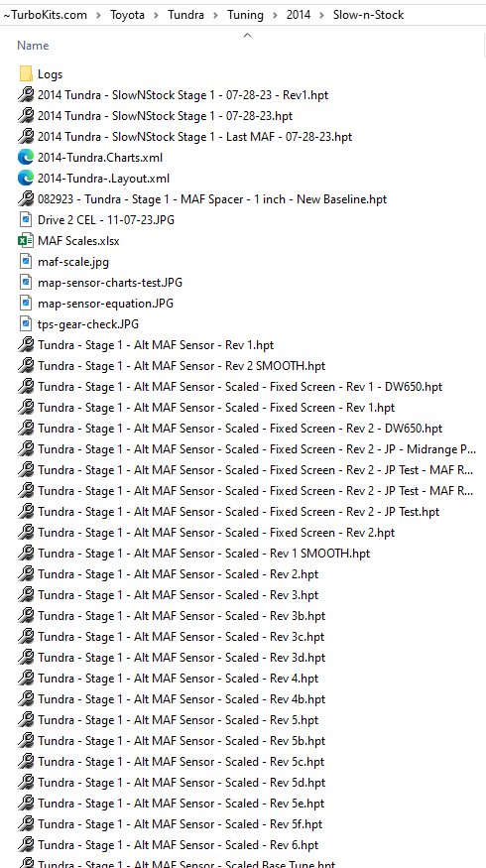Click the HPT icon for Scaled Rev 5f

[26, 824]
